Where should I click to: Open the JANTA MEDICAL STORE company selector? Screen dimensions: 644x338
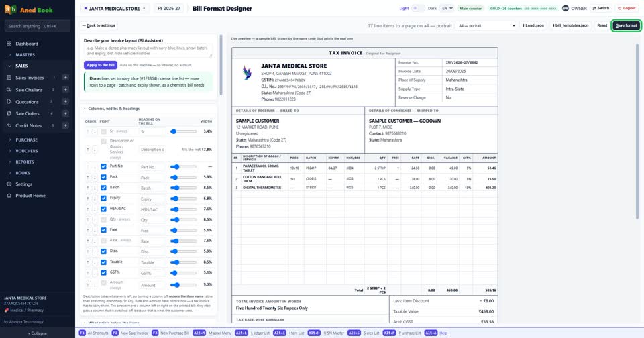[115, 8]
